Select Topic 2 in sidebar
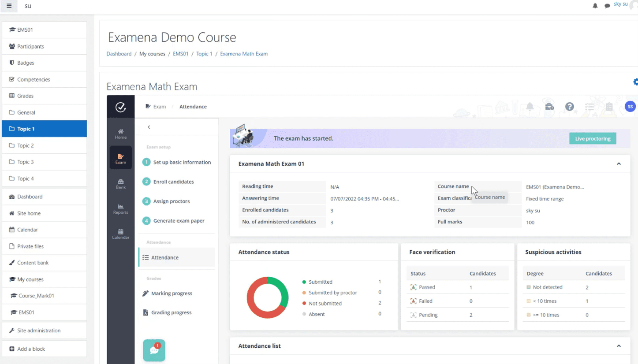 coord(44,145)
